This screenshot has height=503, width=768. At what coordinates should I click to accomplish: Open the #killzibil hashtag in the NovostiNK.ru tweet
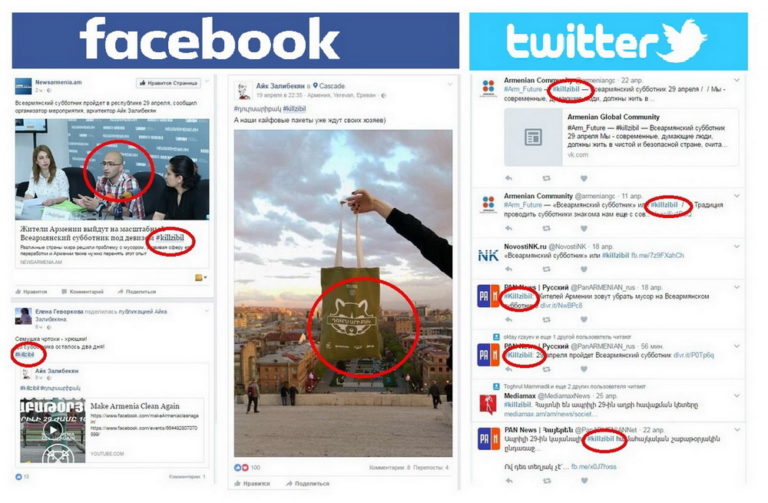pos(615,255)
